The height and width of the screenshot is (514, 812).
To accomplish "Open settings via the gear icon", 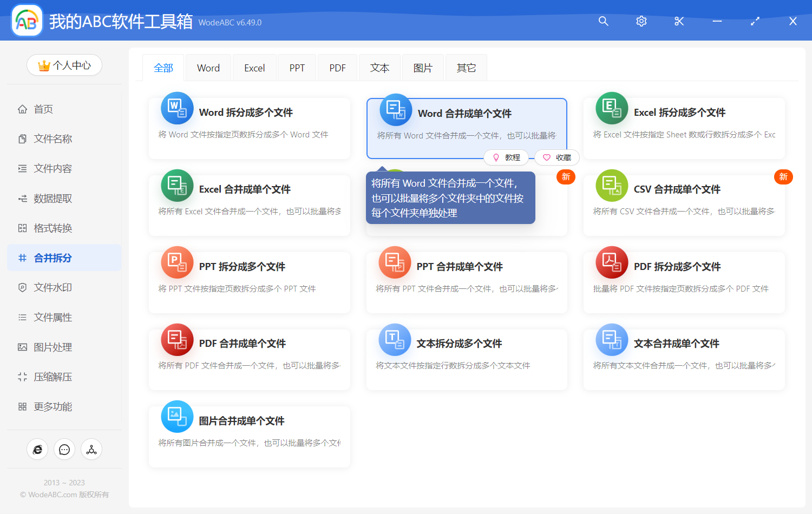I will coord(641,21).
